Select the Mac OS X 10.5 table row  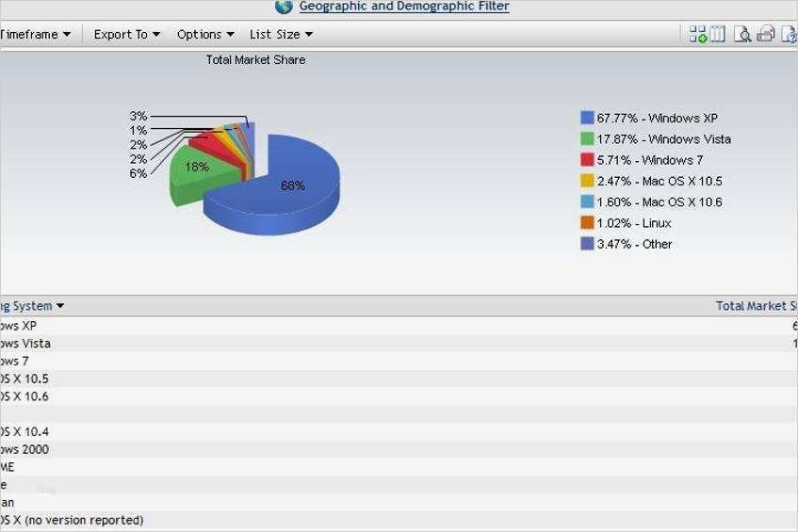(399, 379)
